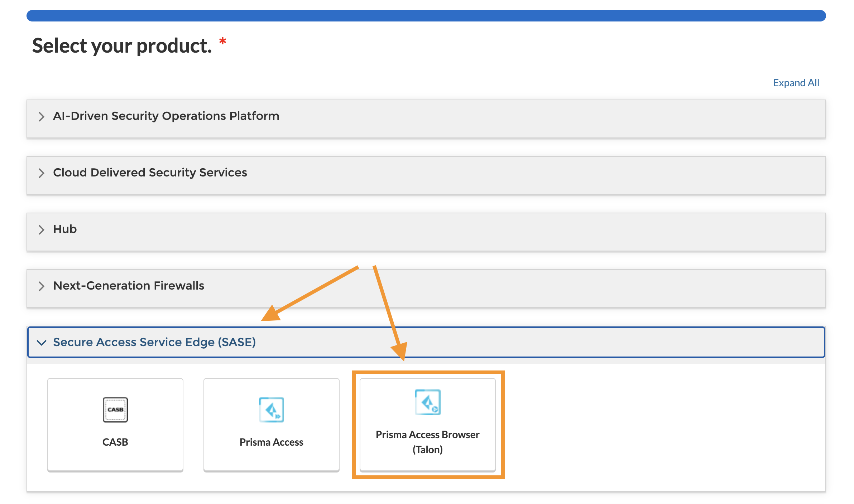Click the blue progress bar at top
854x504 pixels.
426,16
